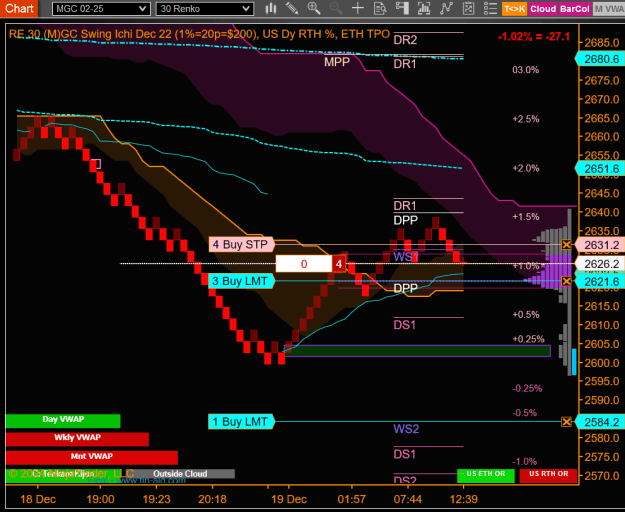625x512 pixels.
Task: Click the Chart tab label
Action: pyautogui.click(x=19, y=8)
